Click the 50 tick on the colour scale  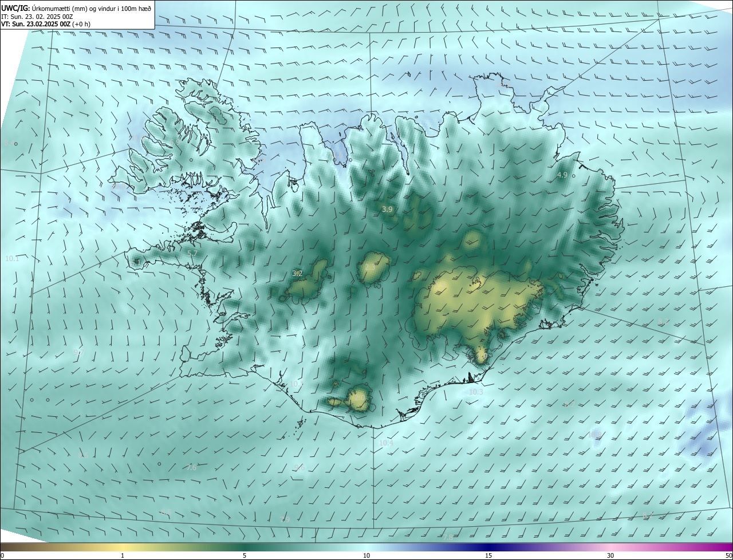tap(728, 556)
